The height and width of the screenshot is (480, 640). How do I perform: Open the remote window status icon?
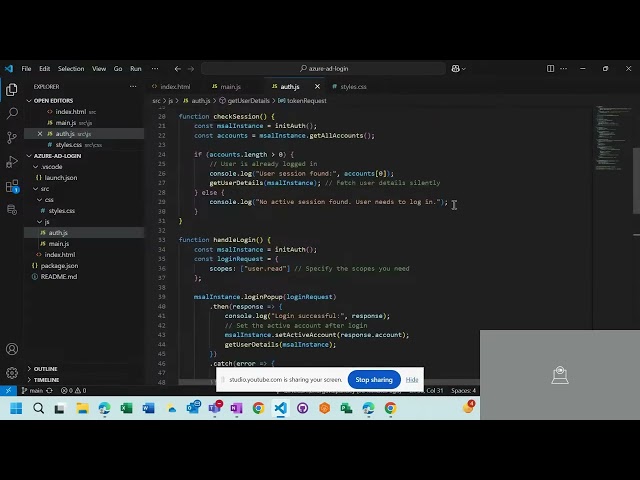(8, 391)
